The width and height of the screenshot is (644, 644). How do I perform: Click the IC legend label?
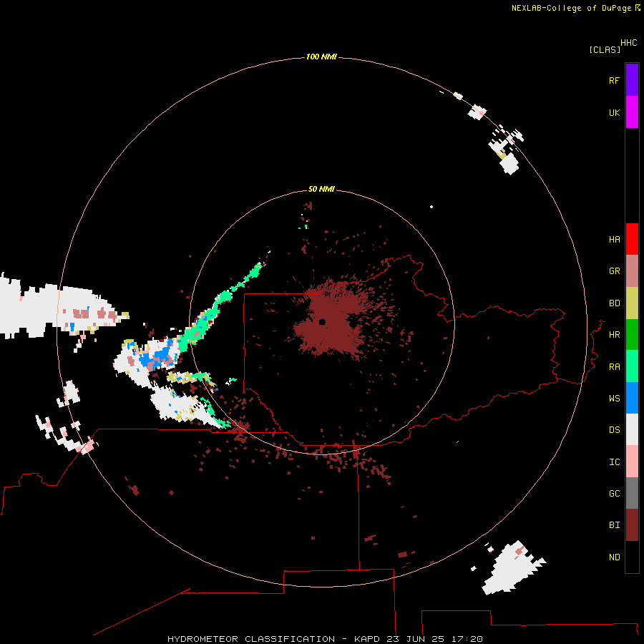[614, 462]
